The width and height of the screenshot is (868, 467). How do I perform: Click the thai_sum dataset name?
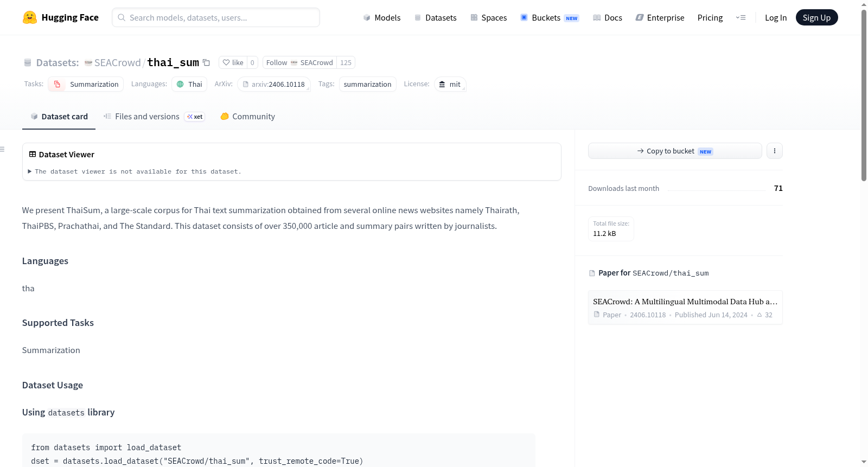pos(173,62)
